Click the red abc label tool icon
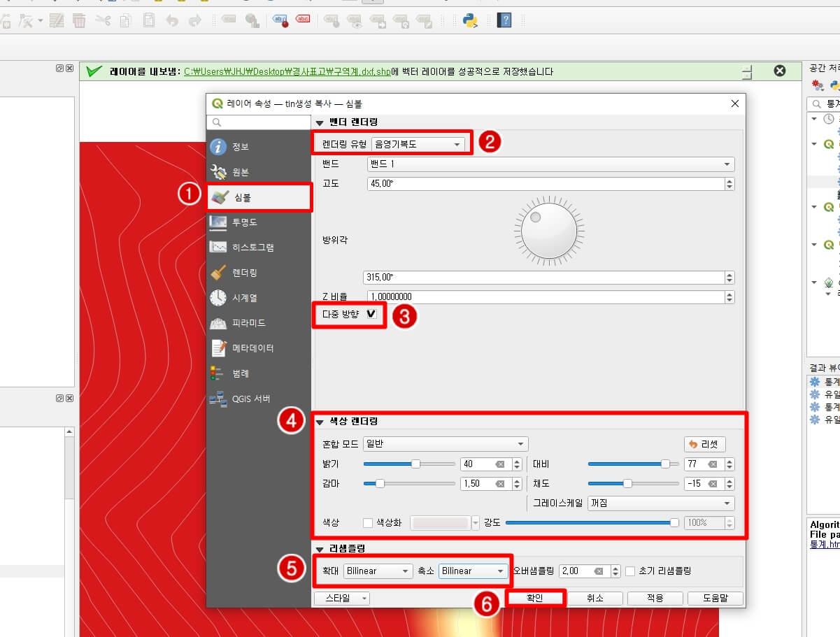The image size is (840, 637). pyautogui.click(x=303, y=20)
